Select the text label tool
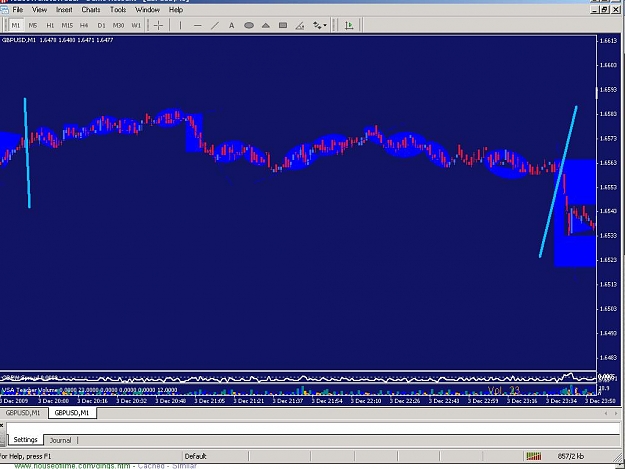 pyautogui.click(x=232, y=26)
